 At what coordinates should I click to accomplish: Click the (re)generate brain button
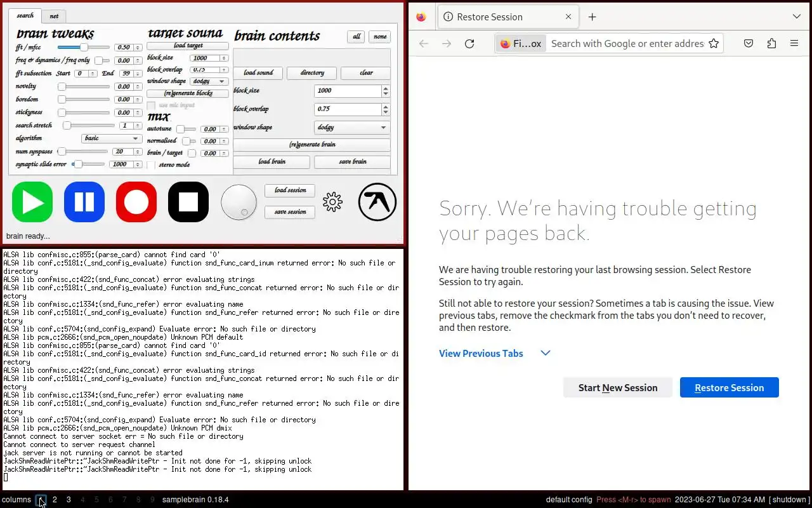(312, 145)
